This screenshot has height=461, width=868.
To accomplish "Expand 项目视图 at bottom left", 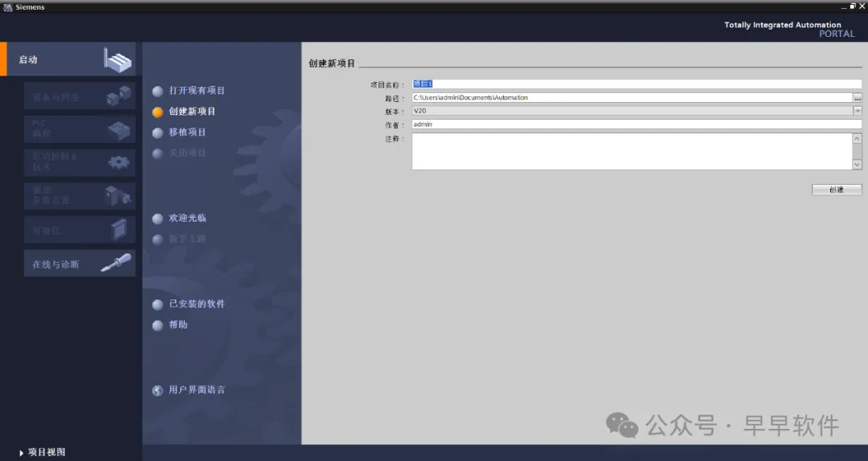I will pyautogui.click(x=43, y=452).
